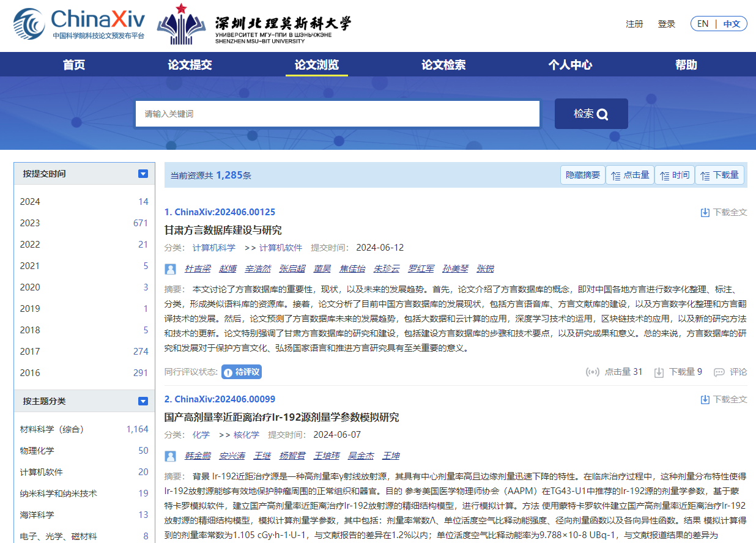Focus the keyword search input field

pos(338,114)
